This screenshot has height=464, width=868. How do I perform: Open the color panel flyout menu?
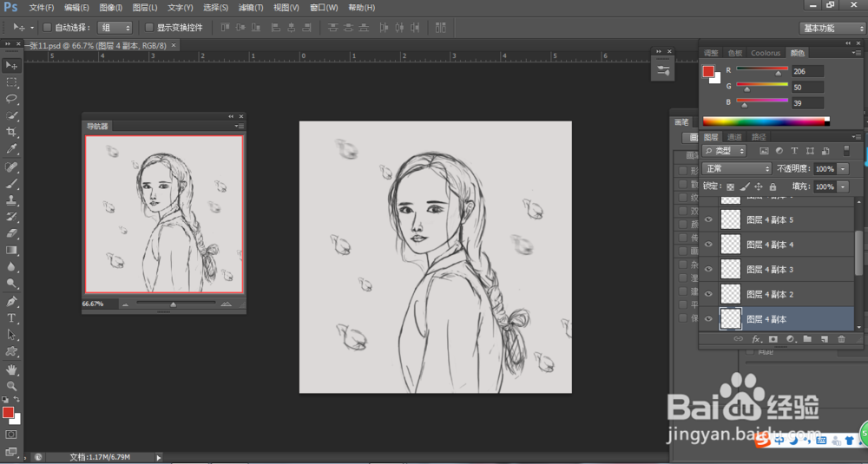[858, 53]
